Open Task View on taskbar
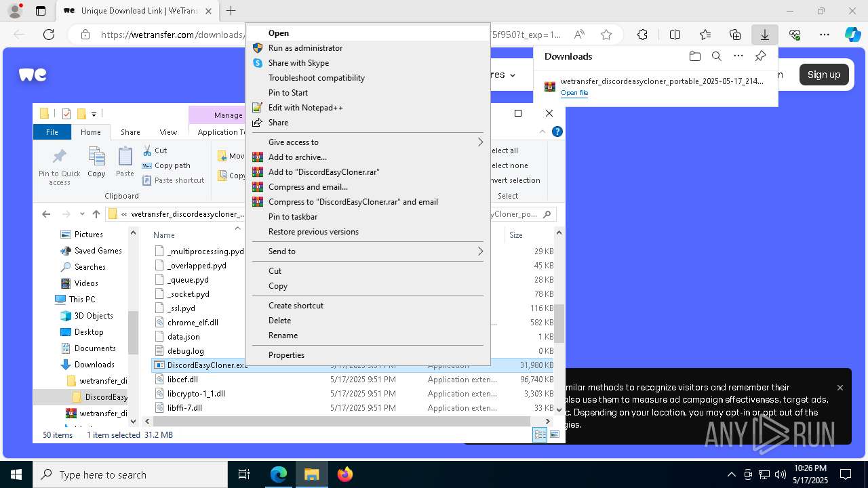The width and height of the screenshot is (868, 488). 244,474
